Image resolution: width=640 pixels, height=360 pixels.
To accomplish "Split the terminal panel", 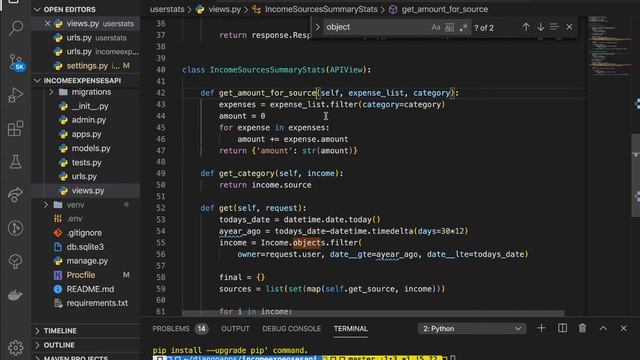I will pos(562,329).
